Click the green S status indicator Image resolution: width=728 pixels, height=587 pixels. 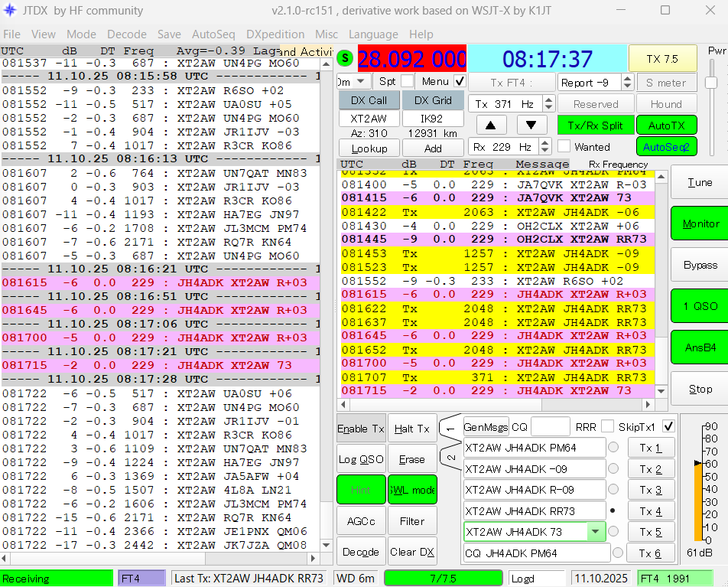pyautogui.click(x=345, y=58)
